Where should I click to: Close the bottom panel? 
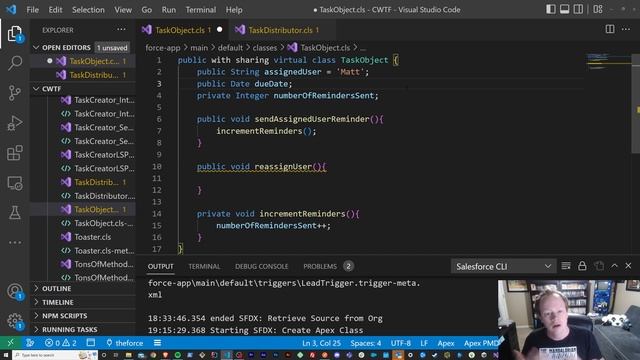[x=628, y=266]
